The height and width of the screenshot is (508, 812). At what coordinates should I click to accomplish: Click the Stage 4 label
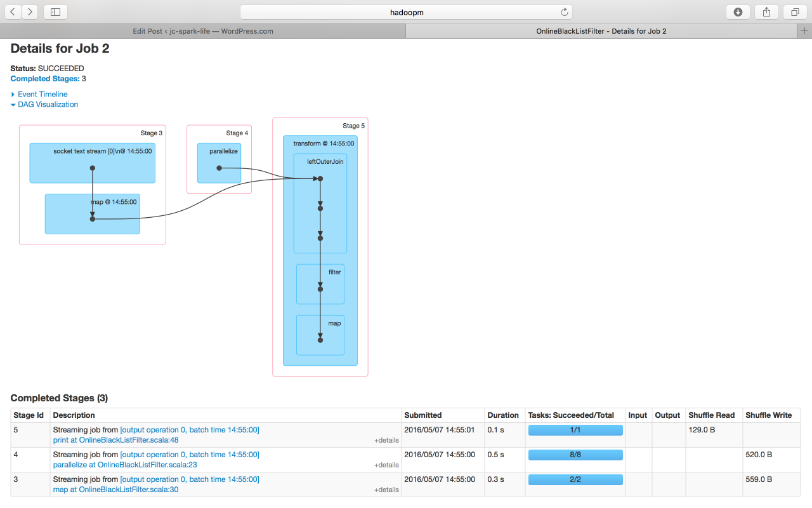237,133
